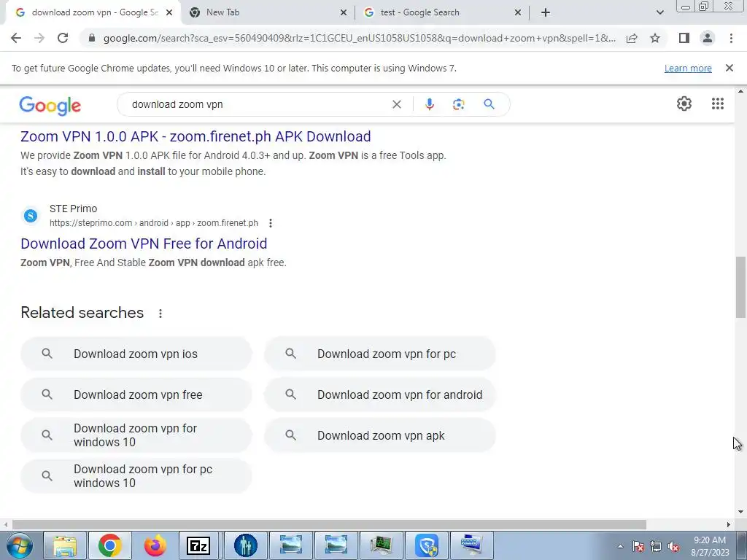The image size is (747, 560).
Task: Focus the Google search input field
Action: (258, 104)
